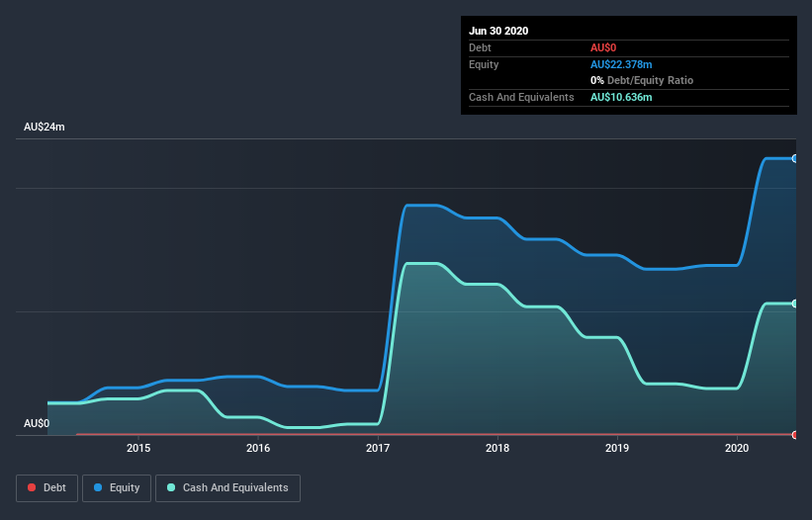Click Cash And Equivalents label in tooltip
This screenshot has width=812, height=520.
(521, 97)
